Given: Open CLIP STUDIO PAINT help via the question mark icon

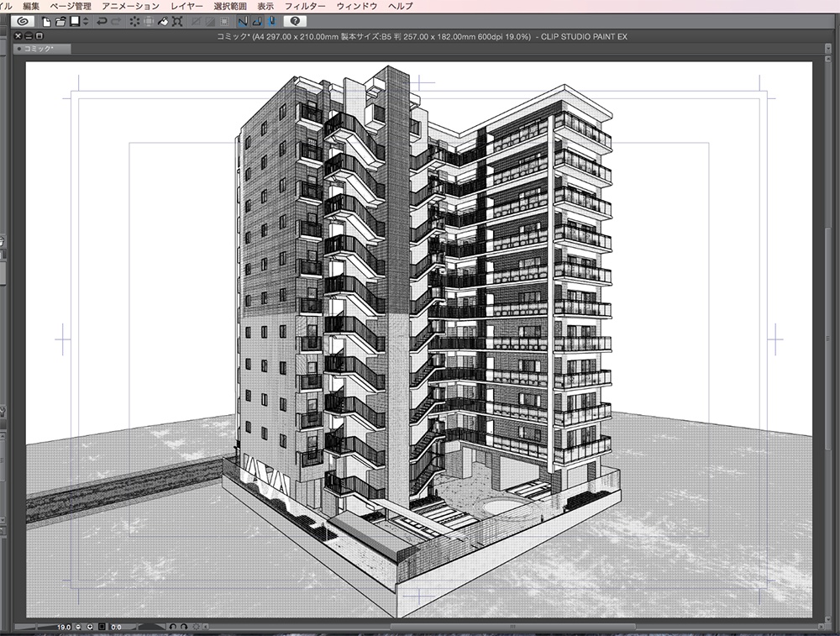Looking at the screenshot, I should pyautogui.click(x=297, y=24).
